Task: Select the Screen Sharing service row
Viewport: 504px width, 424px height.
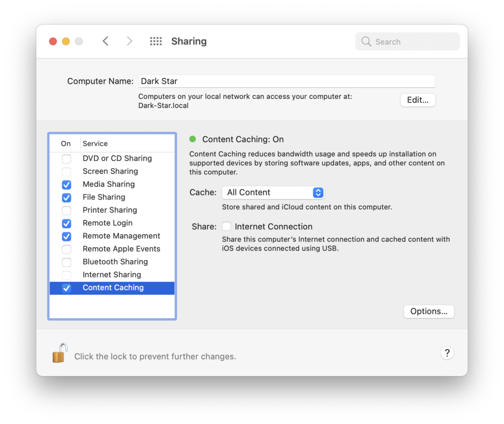Action: click(112, 171)
